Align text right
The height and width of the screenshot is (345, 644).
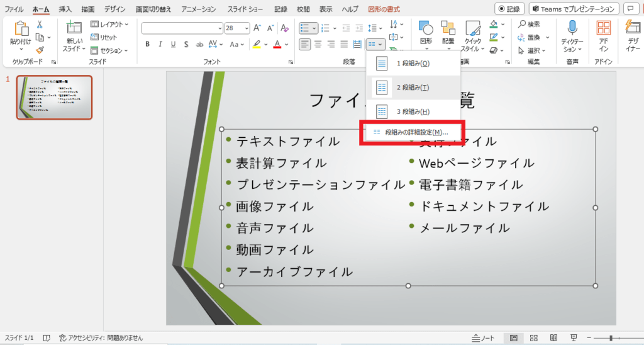(x=331, y=44)
